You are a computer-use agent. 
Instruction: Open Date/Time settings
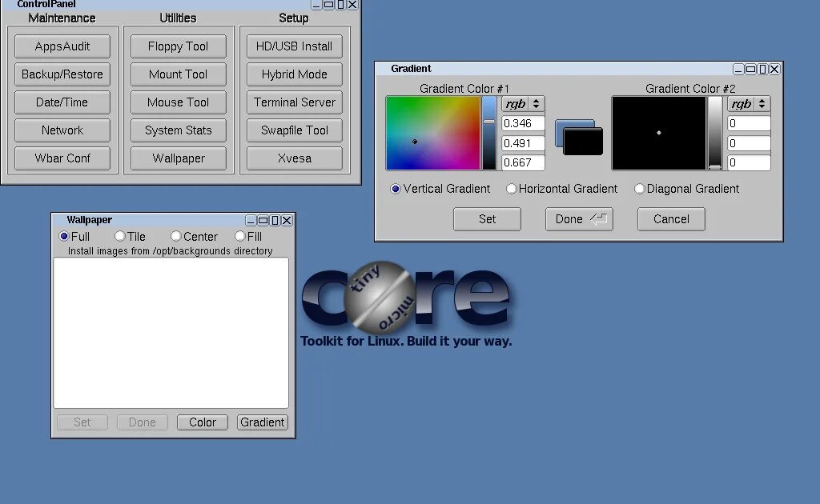(x=62, y=102)
